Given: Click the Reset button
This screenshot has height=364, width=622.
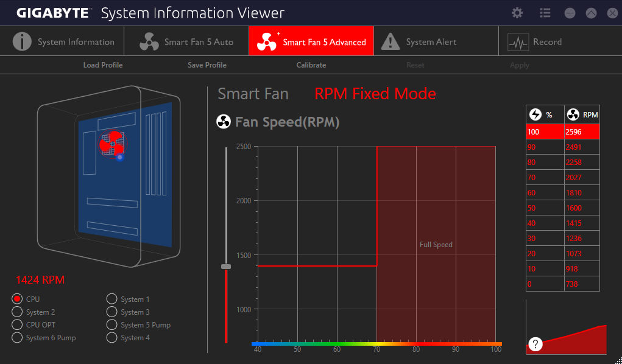Looking at the screenshot, I should click(415, 65).
